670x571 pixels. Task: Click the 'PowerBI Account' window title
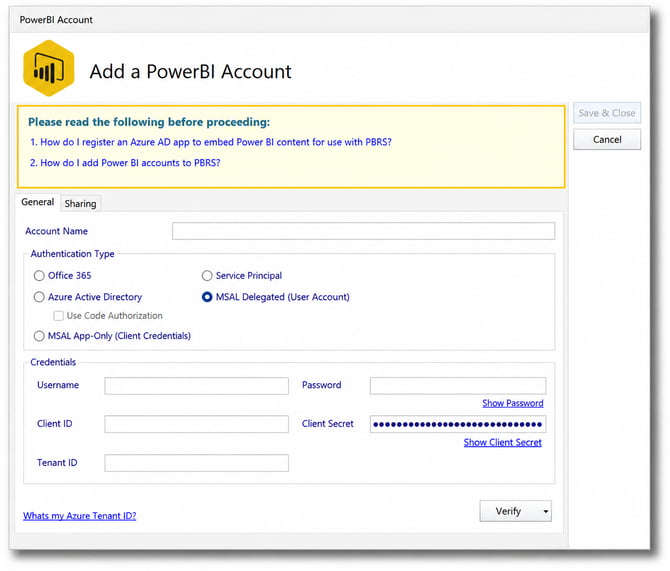(56, 20)
